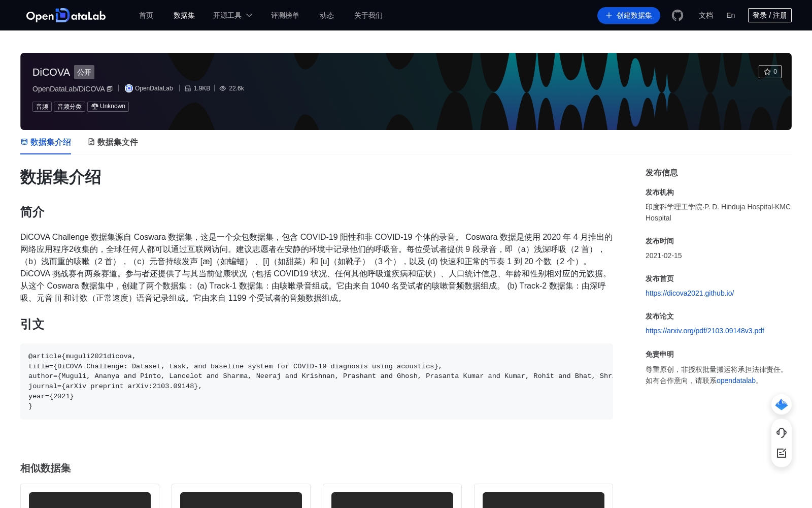
Task: Go to 首页 in the navigation
Action: pos(146,15)
